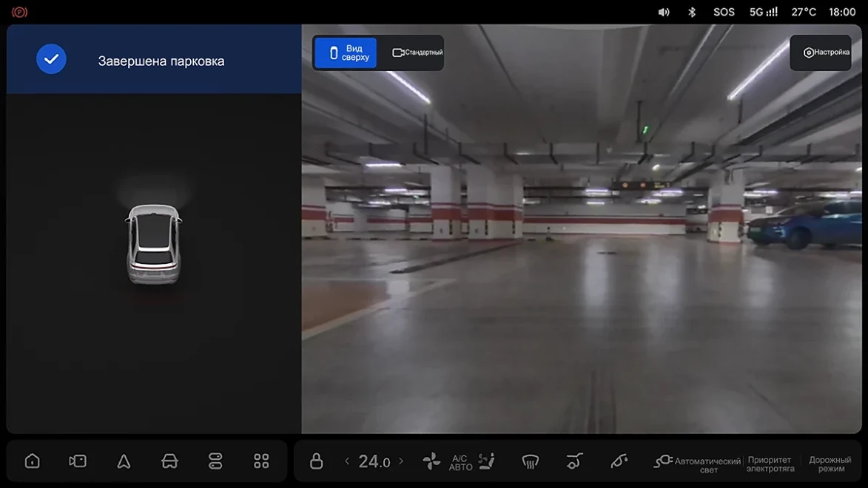The height and width of the screenshot is (488, 868).
Task: Toggle Автоматический свет
Action: tap(697, 464)
